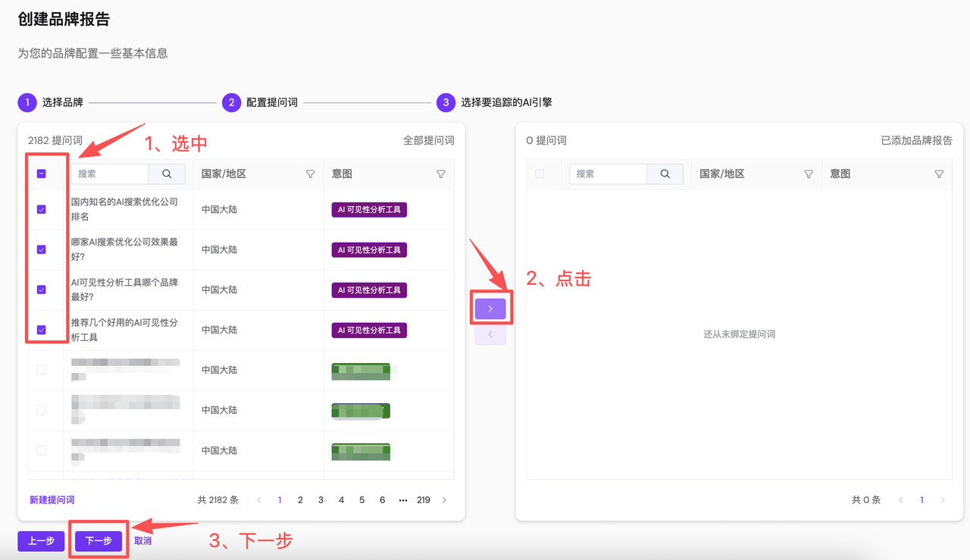Click the pagination ellipsis before page 219
The image size is (970, 560).
pyautogui.click(x=402, y=500)
